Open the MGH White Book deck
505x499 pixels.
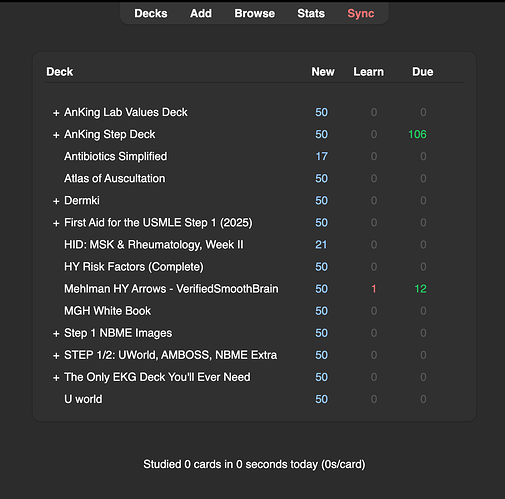(x=107, y=311)
